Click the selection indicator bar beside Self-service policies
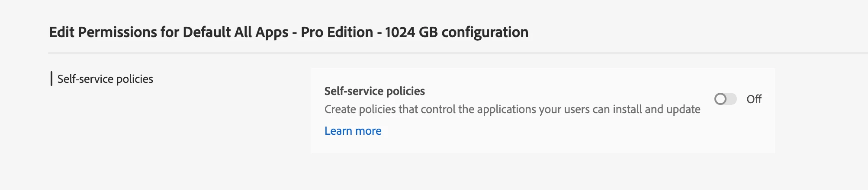This screenshot has width=868, height=190. (x=51, y=79)
